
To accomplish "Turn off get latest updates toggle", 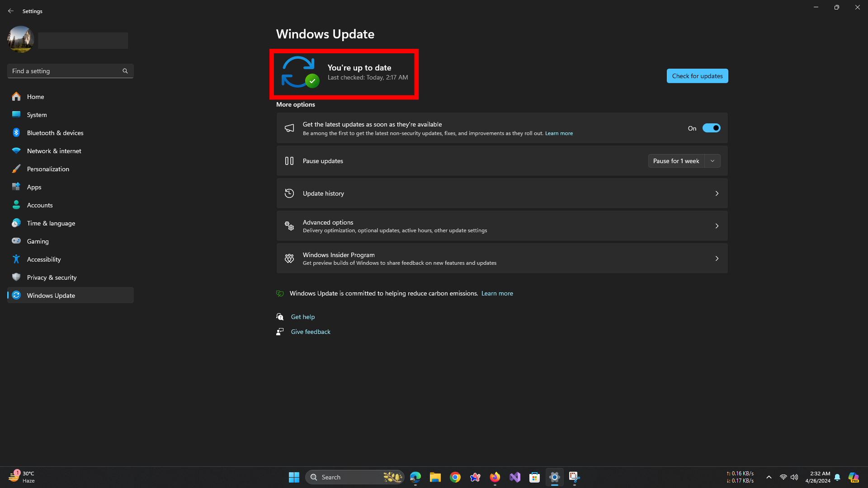I will coord(711,128).
